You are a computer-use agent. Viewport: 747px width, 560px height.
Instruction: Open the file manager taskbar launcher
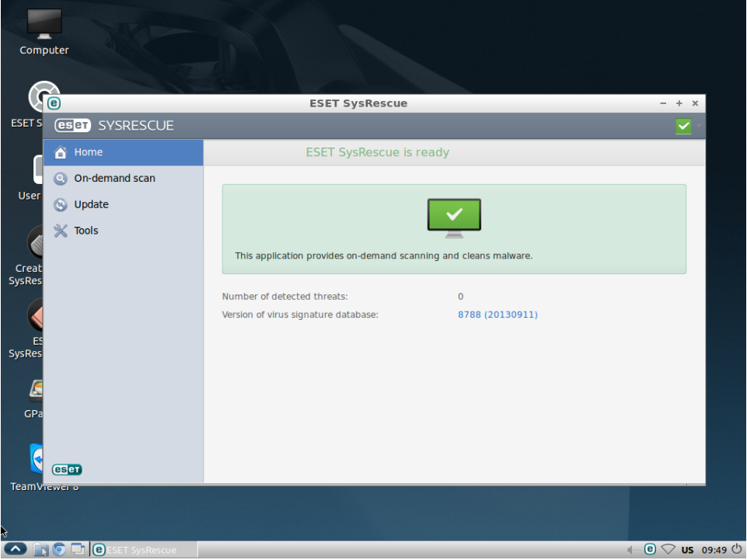pyautogui.click(x=41, y=550)
